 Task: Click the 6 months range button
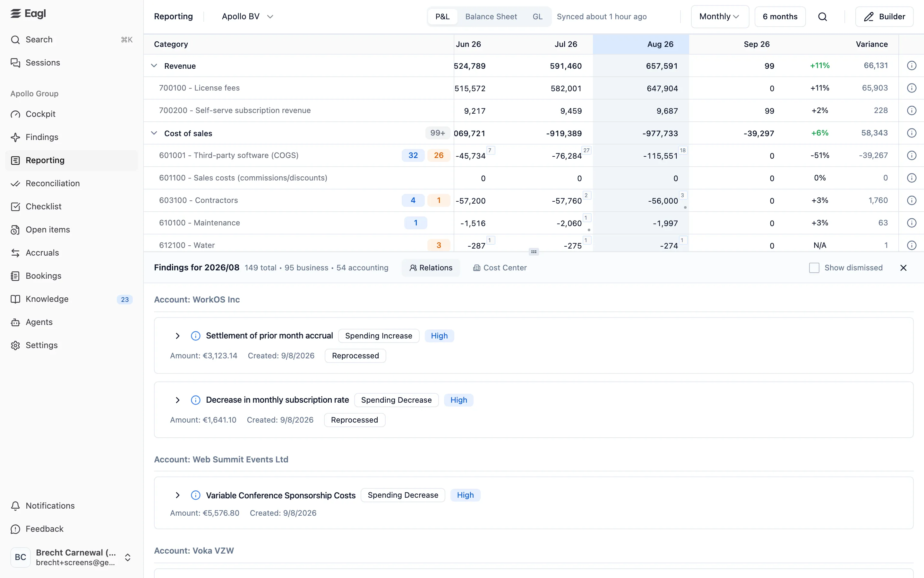click(780, 17)
